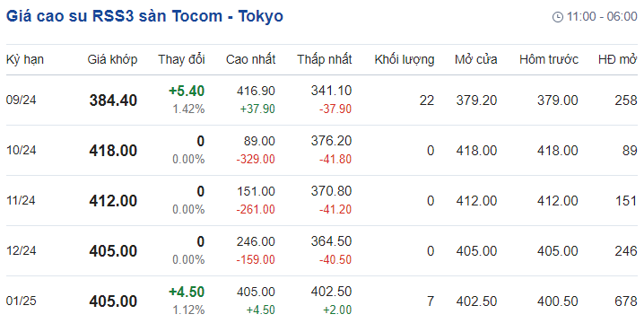This screenshot has height=323, width=644.
Task: Select the HĐ mở column header
Action: point(617,59)
